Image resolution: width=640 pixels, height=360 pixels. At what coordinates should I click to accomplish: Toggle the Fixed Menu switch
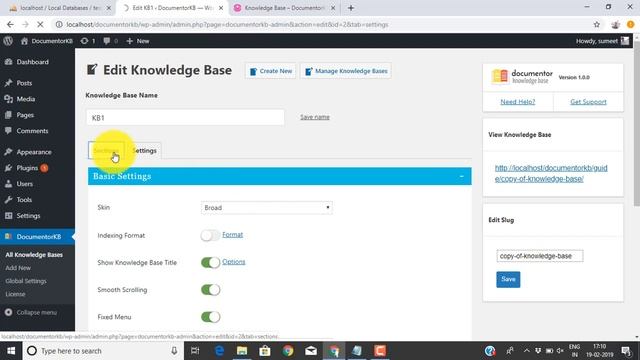click(x=210, y=317)
